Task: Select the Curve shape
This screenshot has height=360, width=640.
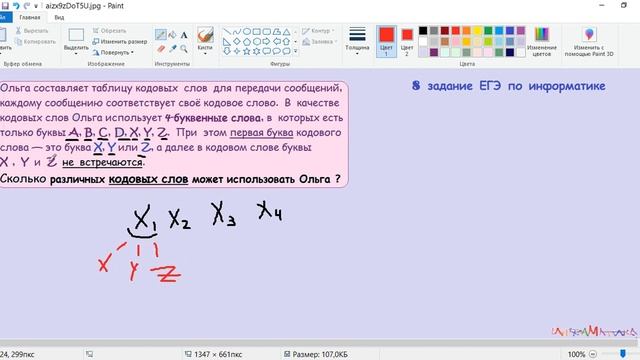Action: tap(237, 31)
